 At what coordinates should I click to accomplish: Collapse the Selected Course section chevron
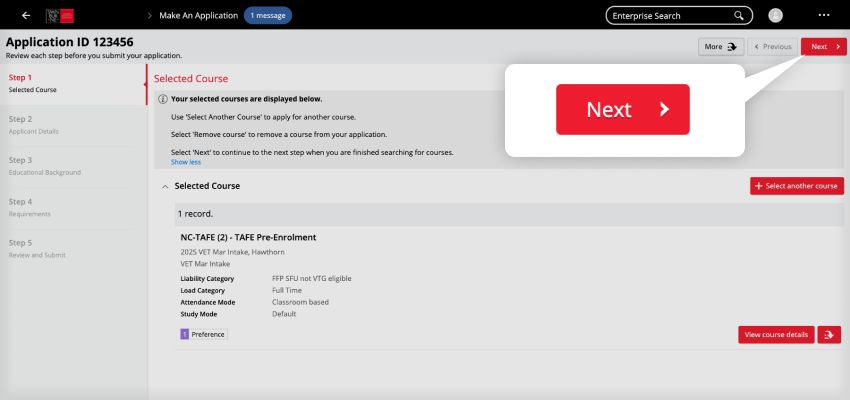click(x=164, y=186)
